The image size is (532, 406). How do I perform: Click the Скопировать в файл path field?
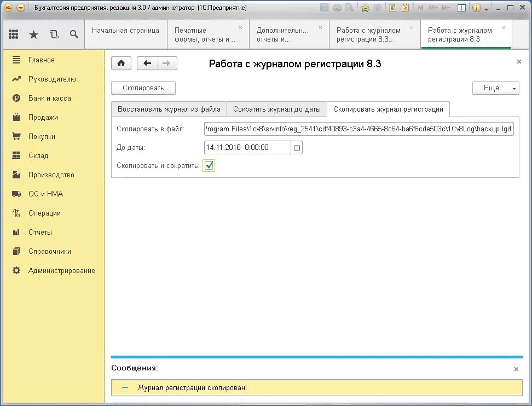(359, 129)
